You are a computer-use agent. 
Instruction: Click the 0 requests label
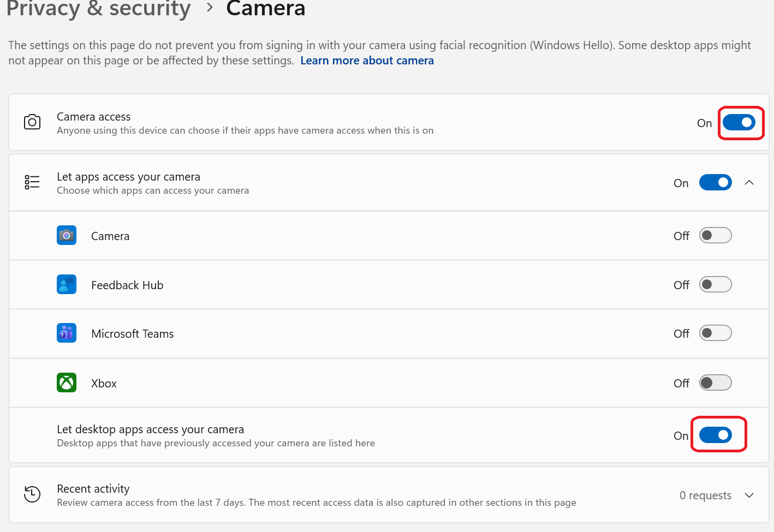point(705,495)
